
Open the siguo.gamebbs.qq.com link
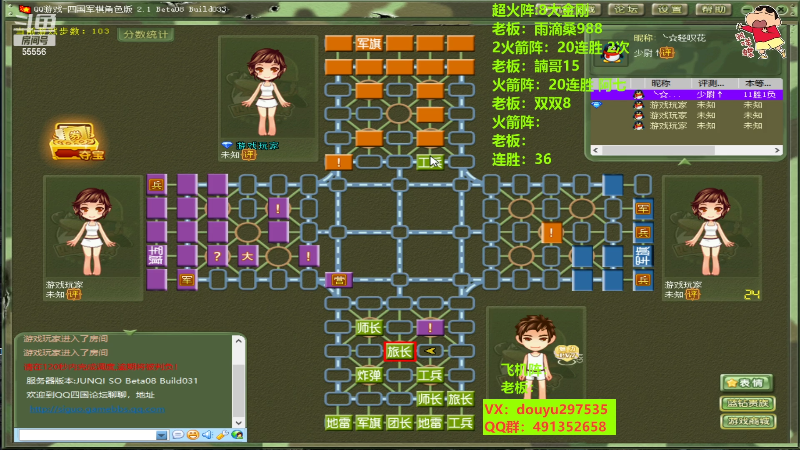point(97,409)
